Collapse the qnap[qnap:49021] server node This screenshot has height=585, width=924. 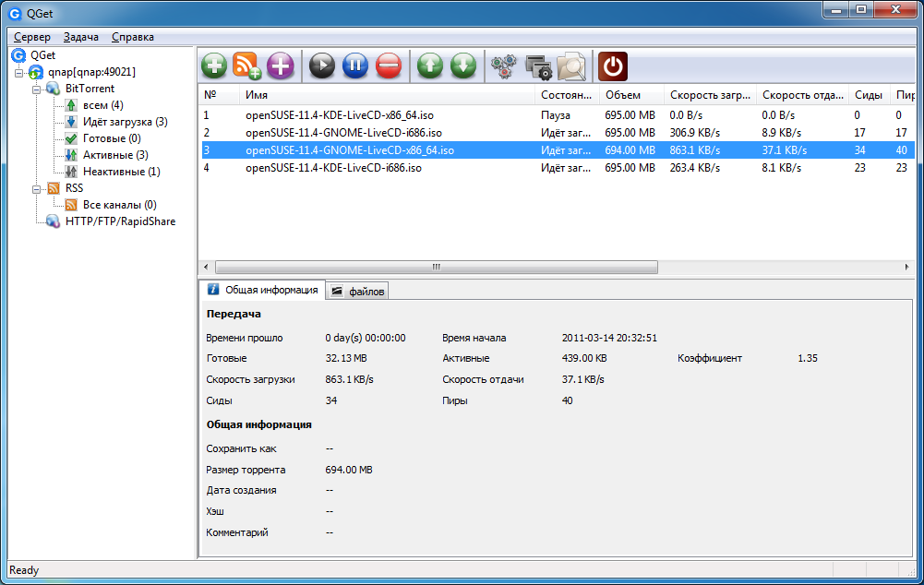click(18, 73)
